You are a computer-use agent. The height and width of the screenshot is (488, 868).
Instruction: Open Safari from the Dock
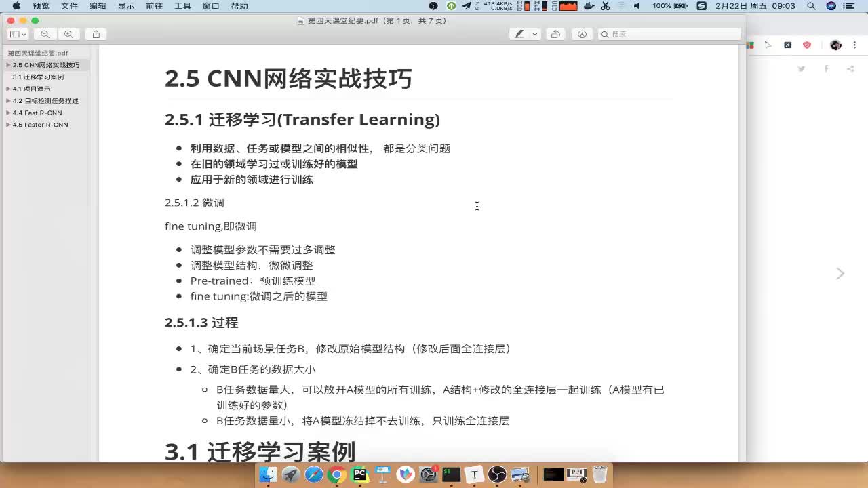(x=314, y=474)
